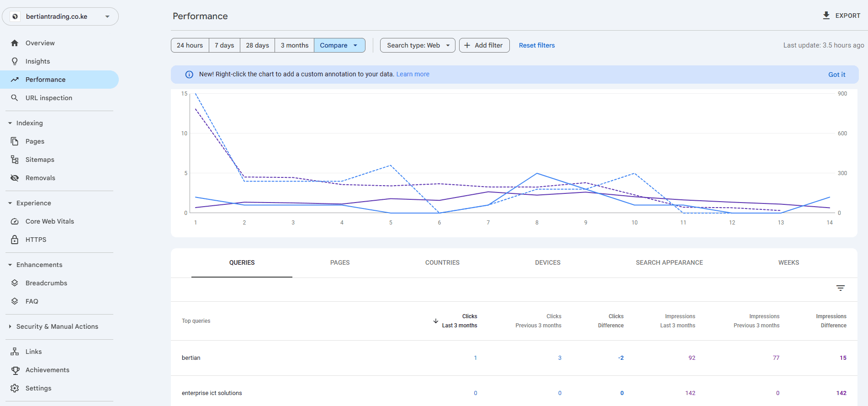This screenshot has height=406, width=868.
Task: Switch to the Countries tab
Action: coord(442,262)
